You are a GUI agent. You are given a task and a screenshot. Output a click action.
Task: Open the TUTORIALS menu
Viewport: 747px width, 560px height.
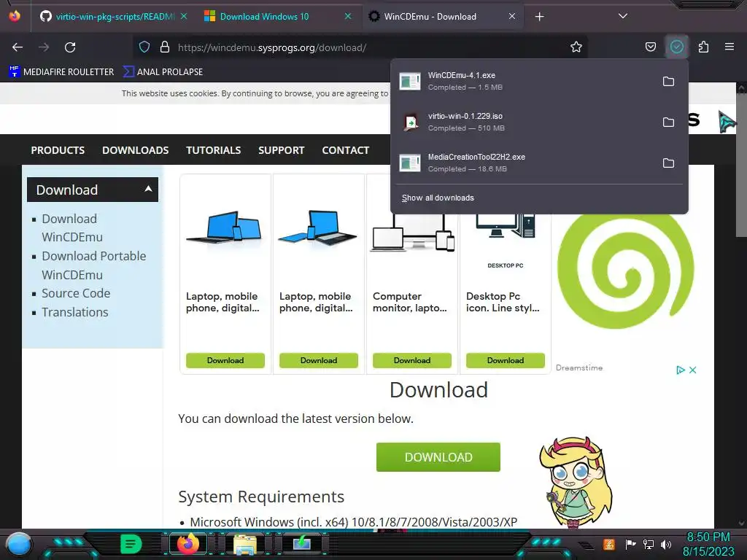click(x=214, y=150)
